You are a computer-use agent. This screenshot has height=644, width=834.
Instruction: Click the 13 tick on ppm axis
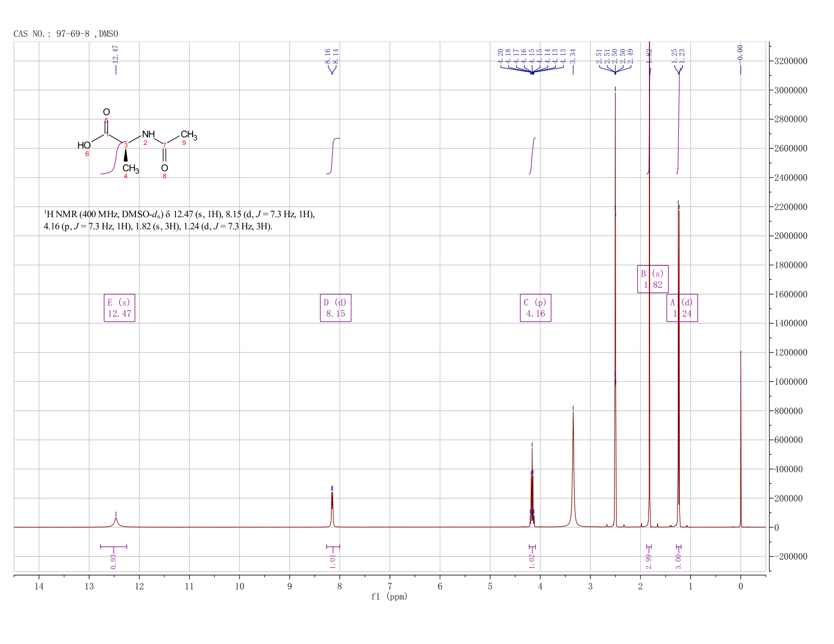(89, 586)
